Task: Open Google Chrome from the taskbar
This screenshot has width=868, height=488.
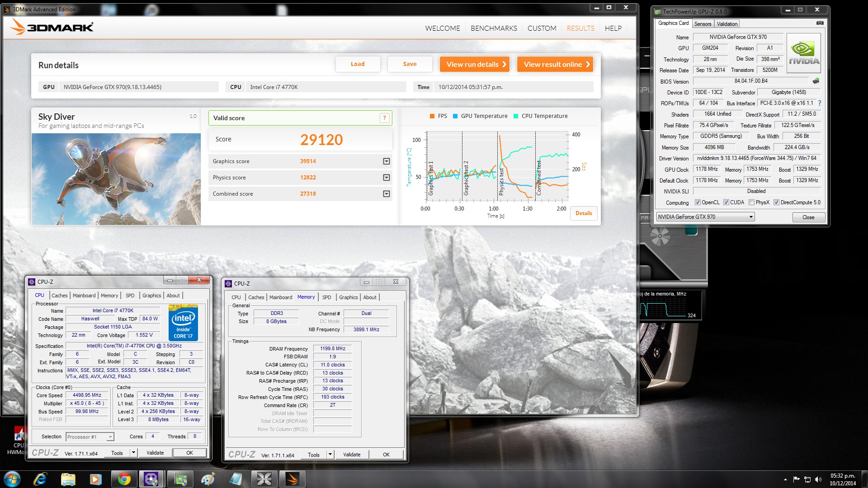Action: (124, 479)
